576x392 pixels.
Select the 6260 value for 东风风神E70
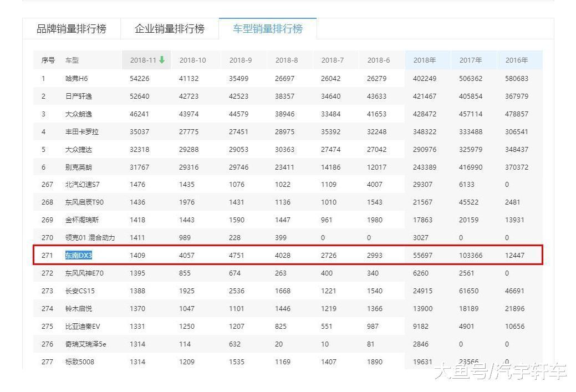(421, 273)
